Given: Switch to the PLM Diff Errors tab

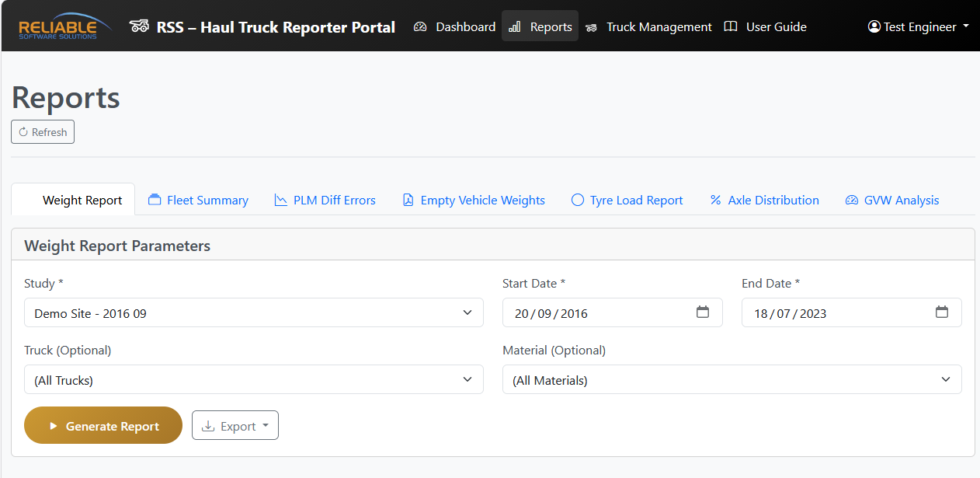Looking at the screenshot, I should tap(325, 200).
